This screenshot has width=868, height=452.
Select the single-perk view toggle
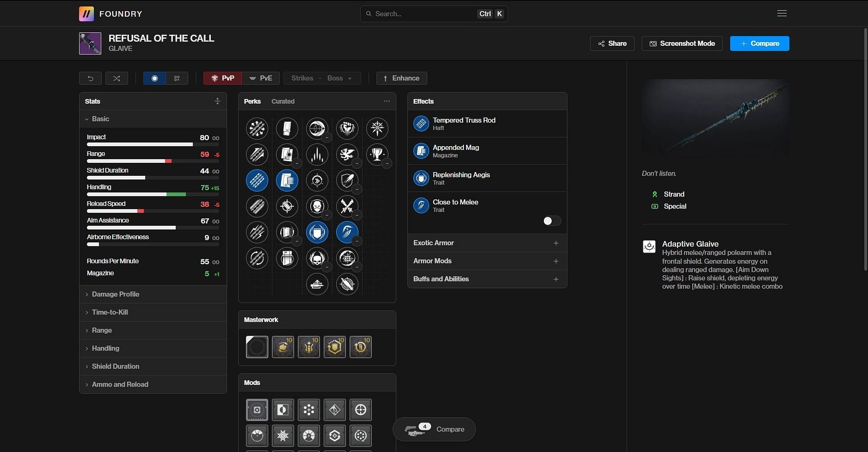pyautogui.click(x=154, y=78)
